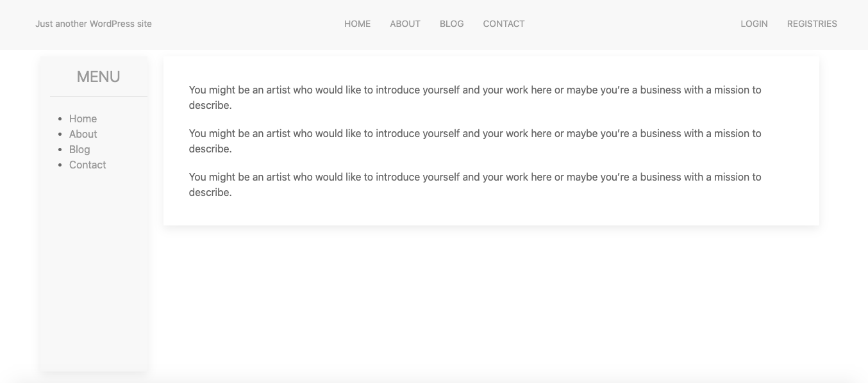Choose Blog in the sidebar list
This screenshot has height=383, width=868.
coord(79,149)
